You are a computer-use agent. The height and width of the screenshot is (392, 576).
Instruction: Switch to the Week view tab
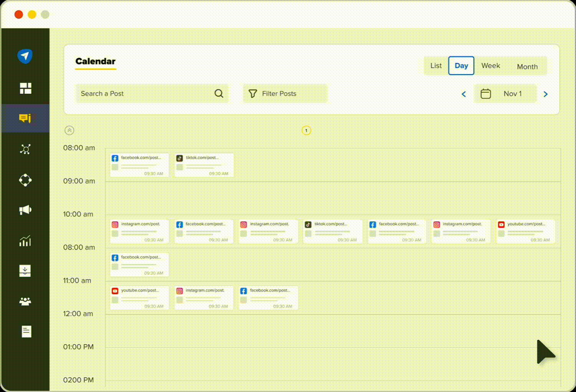pyautogui.click(x=490, y=66)
